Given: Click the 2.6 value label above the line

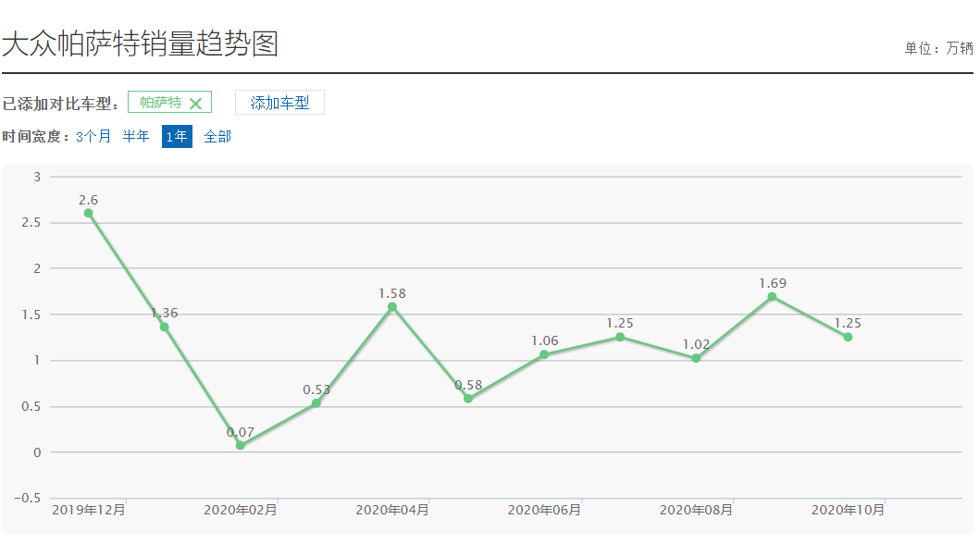Looking at the screenshot, I should (x=88, y=200).
